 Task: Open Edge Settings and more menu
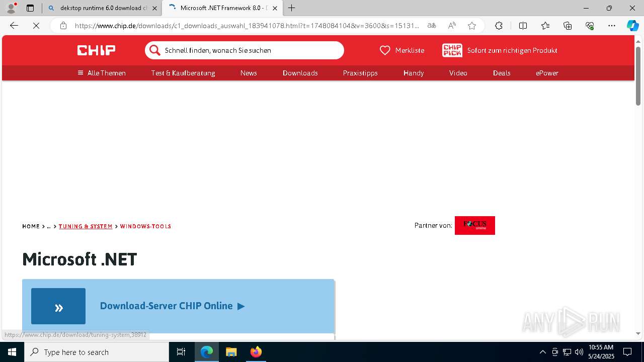(612, 26)
